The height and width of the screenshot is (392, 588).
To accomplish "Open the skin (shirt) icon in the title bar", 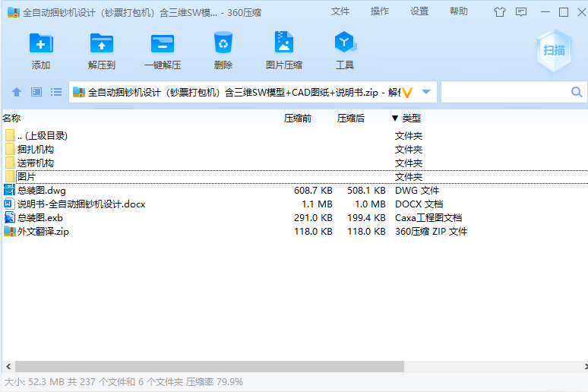I will coord(500,12).
